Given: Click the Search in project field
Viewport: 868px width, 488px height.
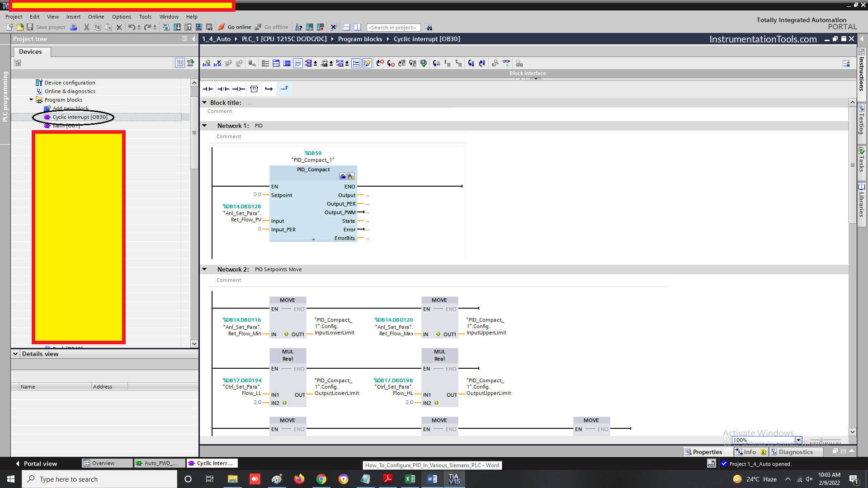Looking at the screenshot, I should click(392, 28).
